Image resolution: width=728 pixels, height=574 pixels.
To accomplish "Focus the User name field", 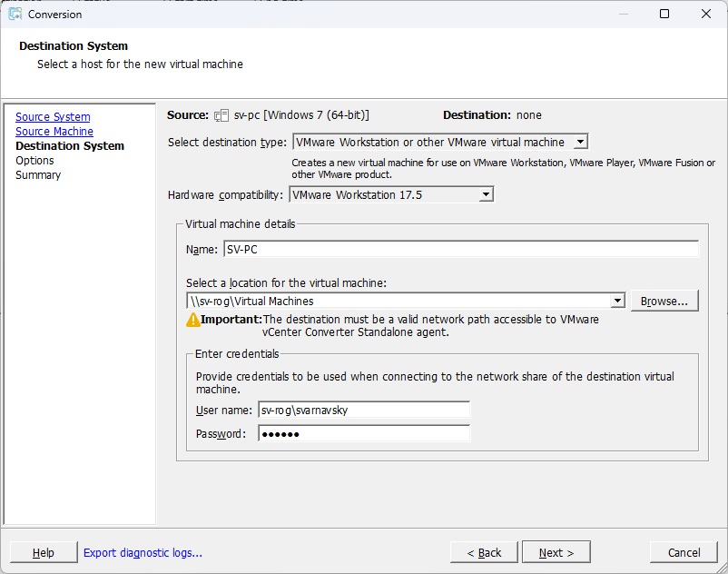I will pos(364,411).
